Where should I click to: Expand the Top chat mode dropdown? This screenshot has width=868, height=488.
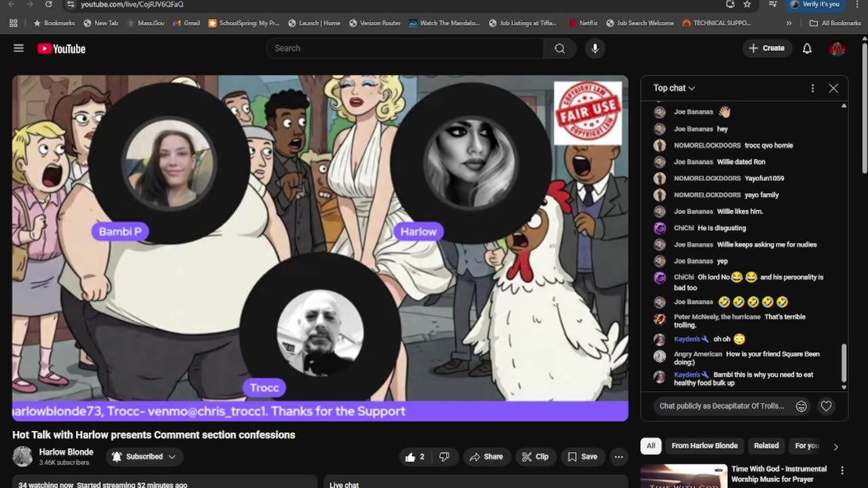[674, 88]
